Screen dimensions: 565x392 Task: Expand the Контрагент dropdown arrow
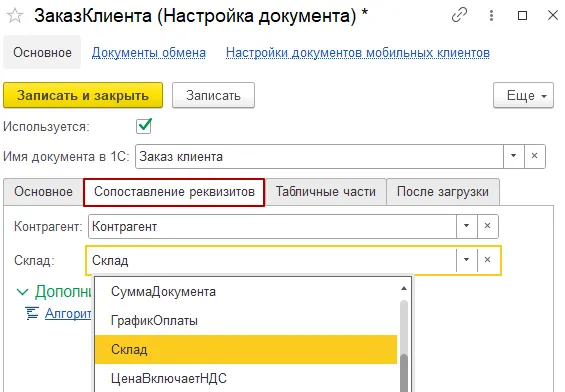coord(466,226)
